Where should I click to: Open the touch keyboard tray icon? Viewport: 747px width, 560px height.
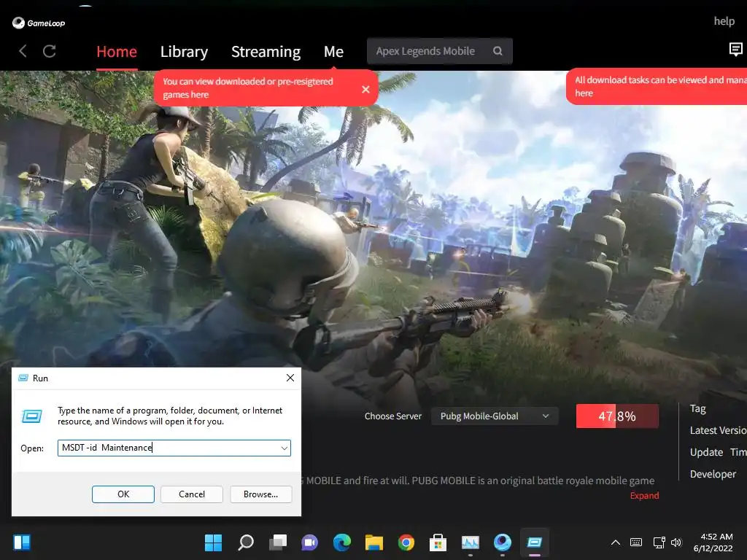click(636, 542)
